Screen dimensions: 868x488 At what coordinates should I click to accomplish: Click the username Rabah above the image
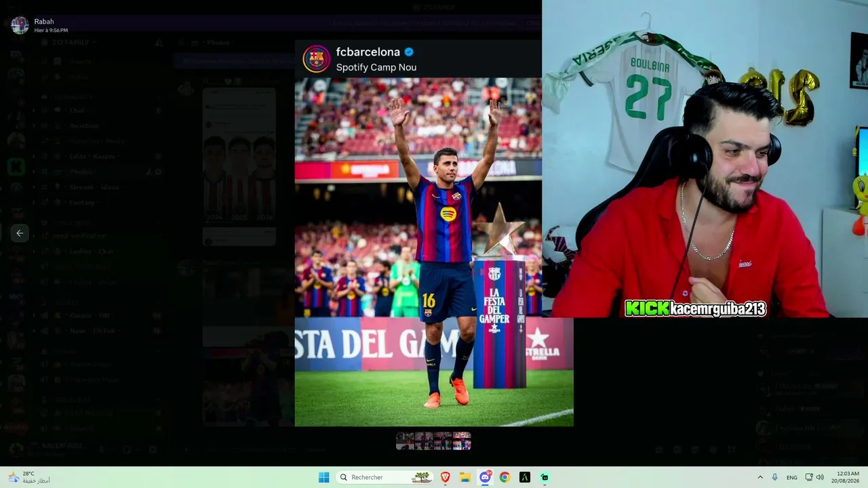point(44,22)
